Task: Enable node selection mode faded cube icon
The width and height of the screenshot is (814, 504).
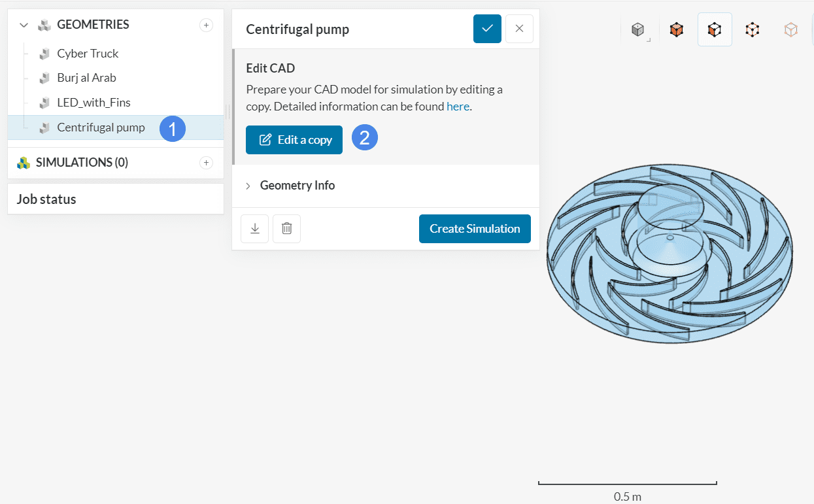Action: (790, 30)
